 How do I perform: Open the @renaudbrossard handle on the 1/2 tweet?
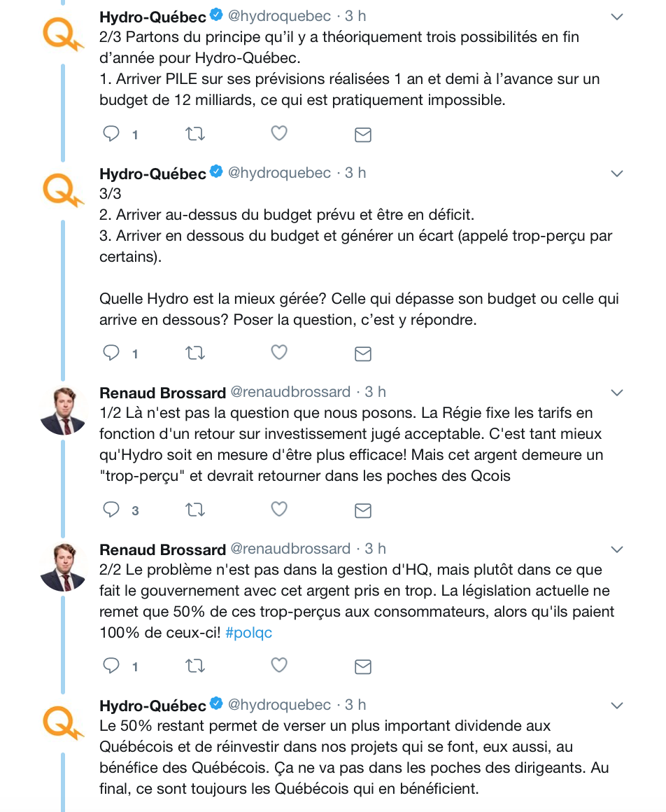[x=291, y=392]
